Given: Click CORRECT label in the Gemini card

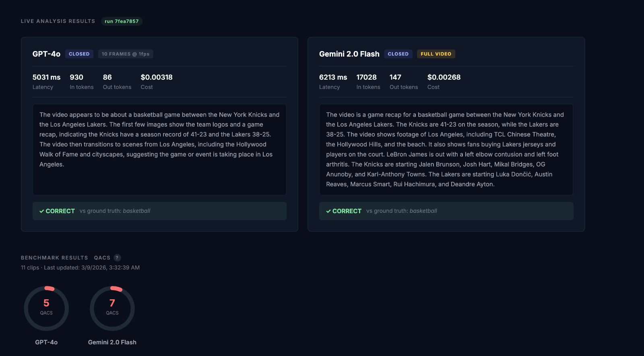Looking at the screenshot, I should (347, 211).
